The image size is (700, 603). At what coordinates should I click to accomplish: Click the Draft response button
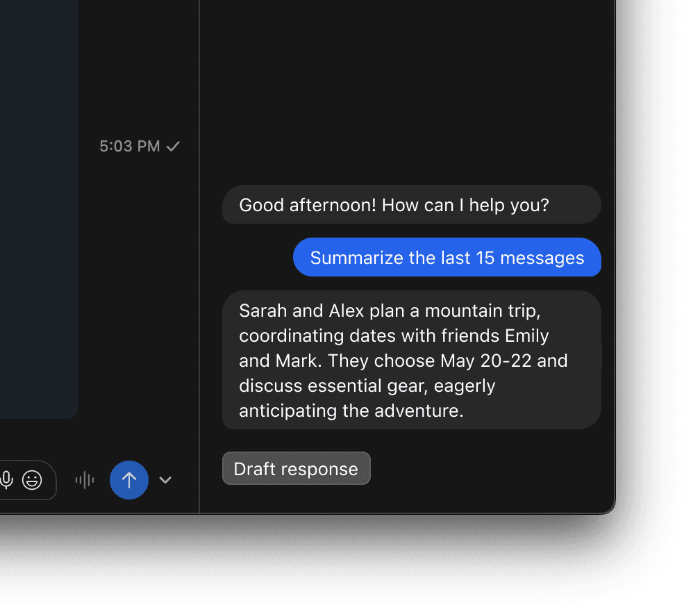point(296,469)
